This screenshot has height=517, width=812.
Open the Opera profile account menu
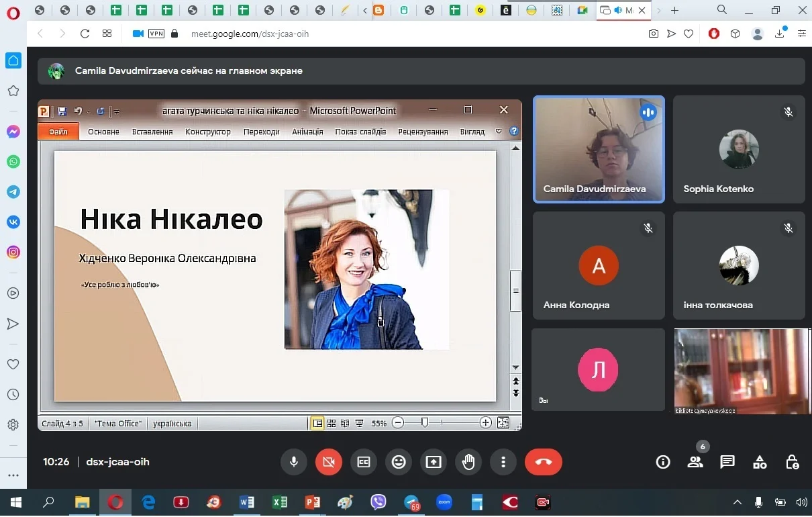pos(758,34)
